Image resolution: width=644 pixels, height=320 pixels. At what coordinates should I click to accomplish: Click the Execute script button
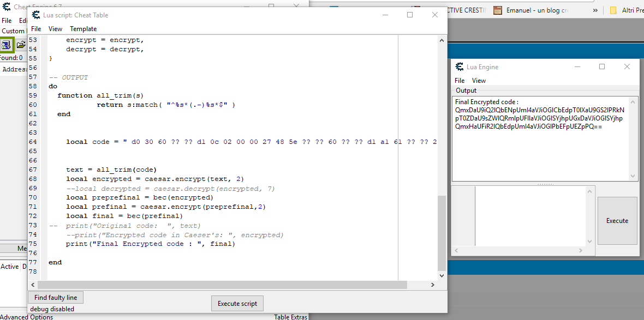click(237, 303)
